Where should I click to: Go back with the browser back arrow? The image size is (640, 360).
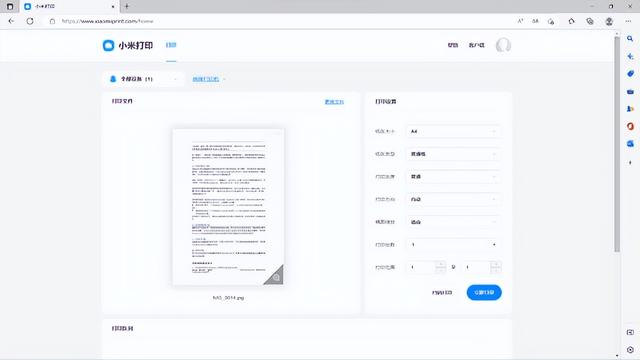[11, 21]
